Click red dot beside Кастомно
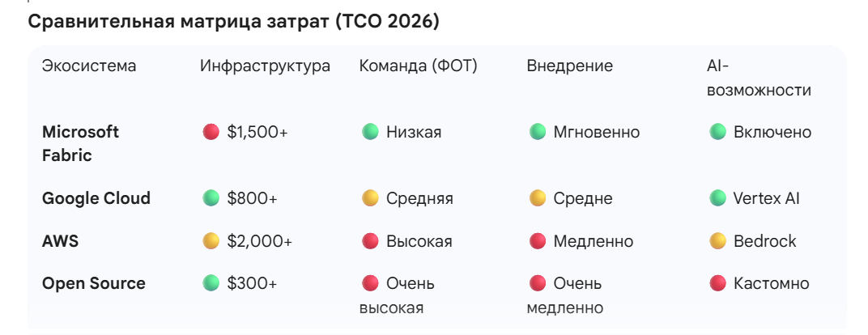This screenshot has width=868, height=335. (x=717, y=283)
